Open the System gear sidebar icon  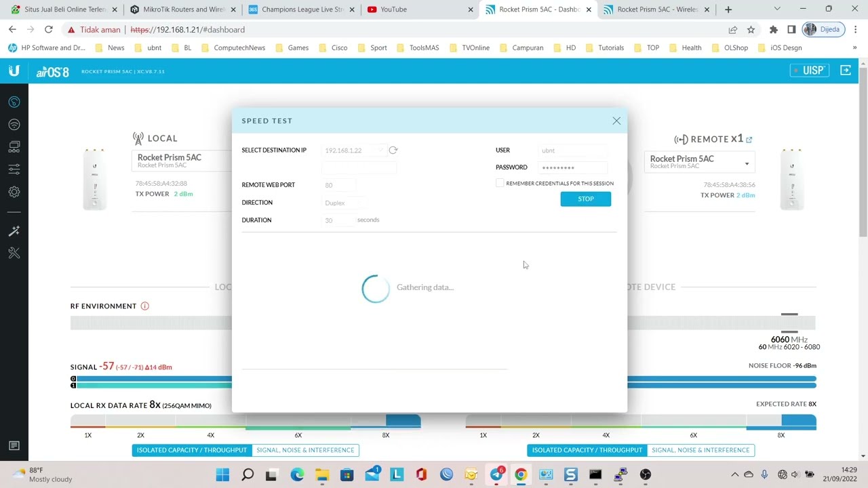(14, 192)
